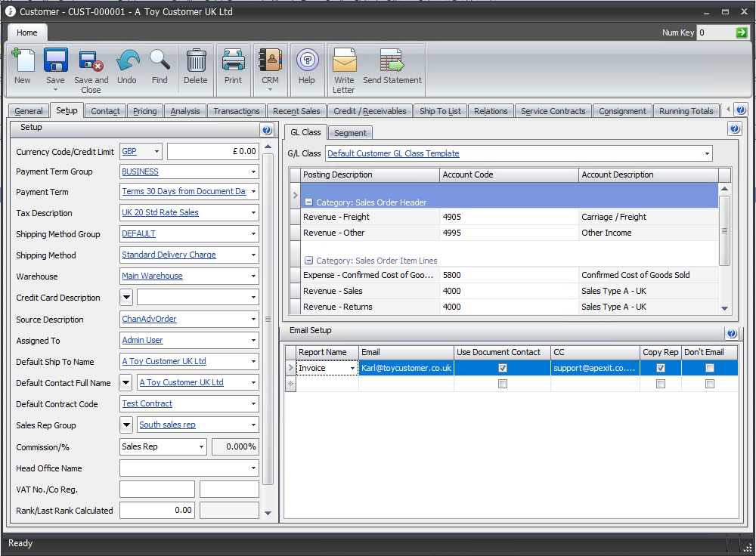Click the VAT No. input field

(156, 490)
